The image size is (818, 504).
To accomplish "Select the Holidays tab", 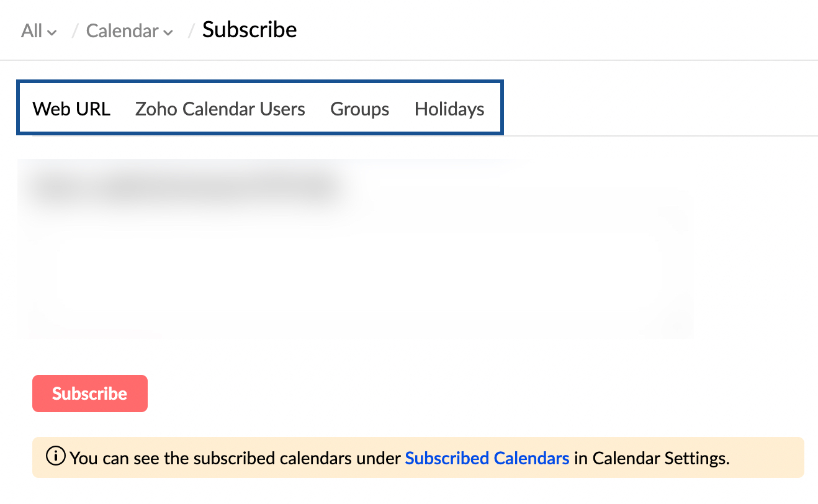I will click(x=449, y=109).
